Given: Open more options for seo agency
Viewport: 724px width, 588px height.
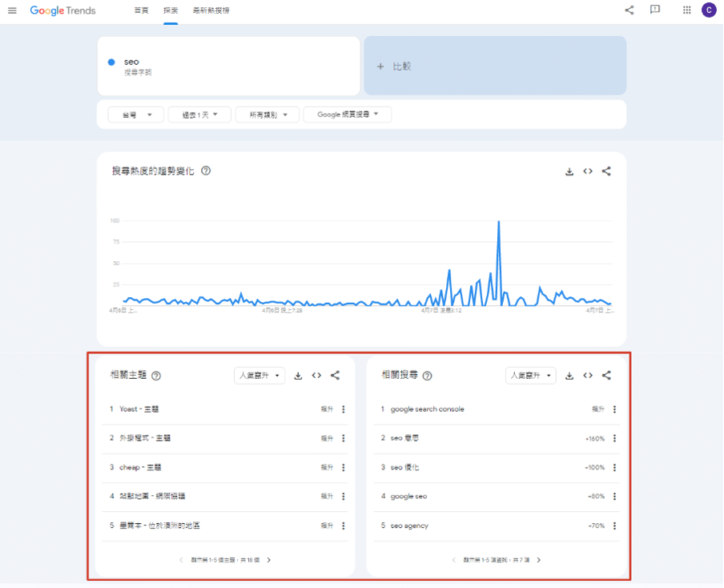Looking at the screenshot, I should [x=614, y=526].
